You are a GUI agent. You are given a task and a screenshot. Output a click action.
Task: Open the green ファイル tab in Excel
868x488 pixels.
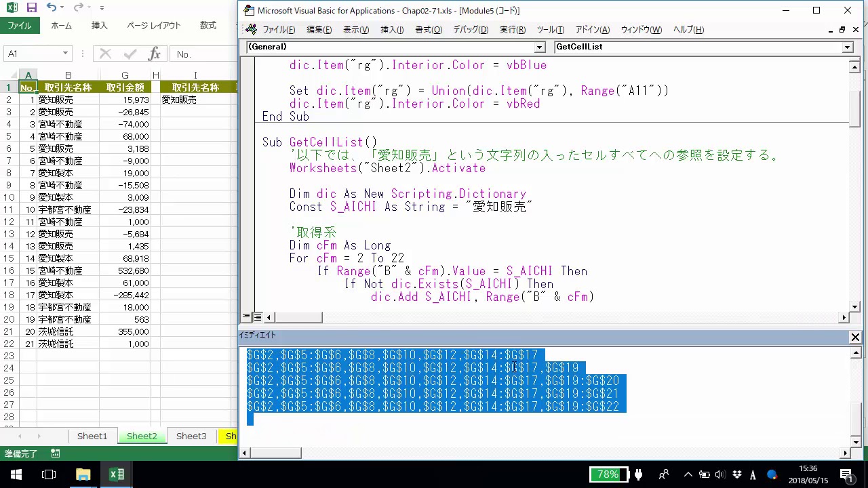point(20,26)
